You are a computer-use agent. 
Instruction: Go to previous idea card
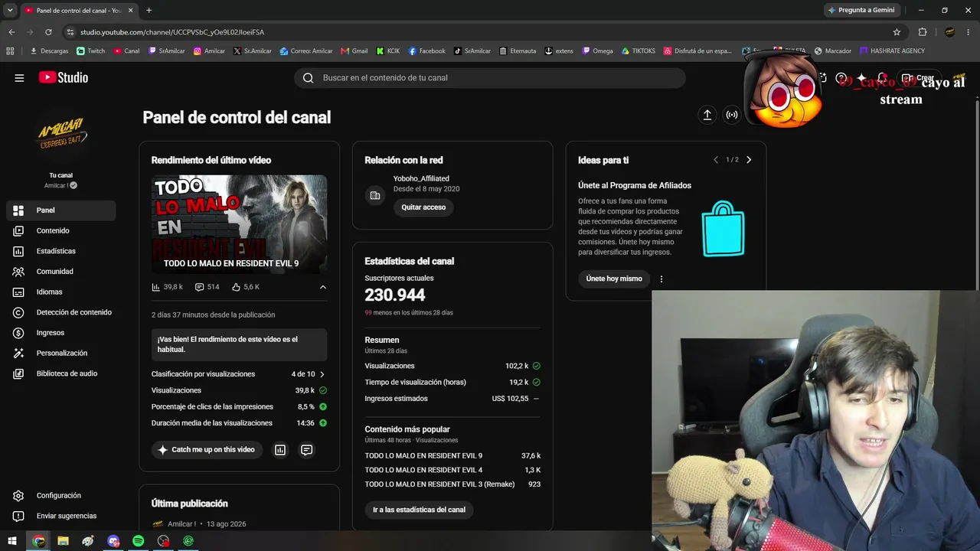(716, 160)
